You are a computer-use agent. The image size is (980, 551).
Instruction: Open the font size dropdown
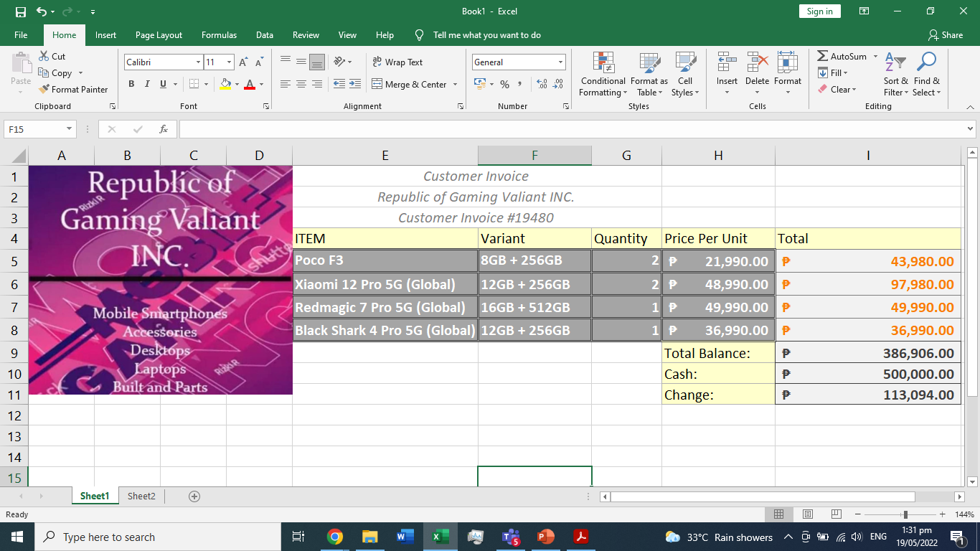pyautogui.click(x=229, y=62)
